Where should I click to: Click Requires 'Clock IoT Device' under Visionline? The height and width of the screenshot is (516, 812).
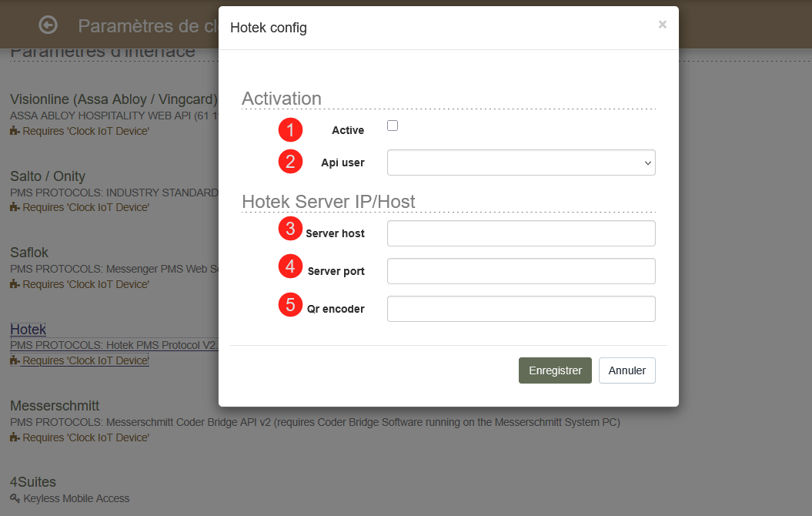[85, 131]
